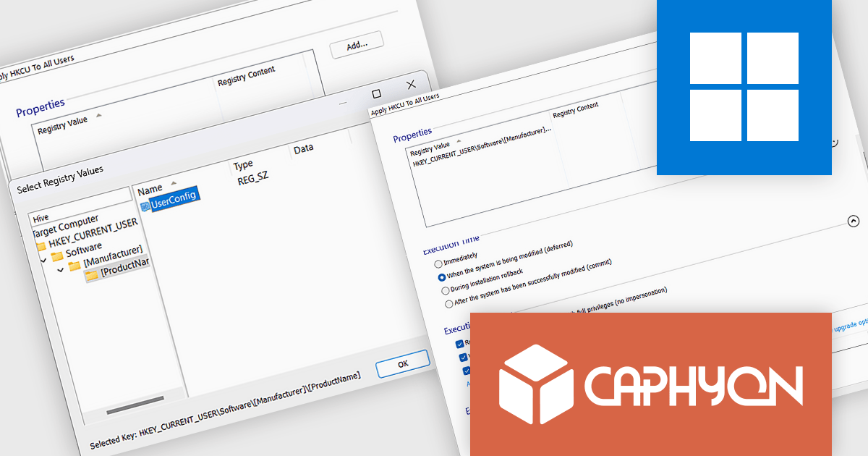Select the Immediately execution time option
Screen dimensions: 868x456
438,265
